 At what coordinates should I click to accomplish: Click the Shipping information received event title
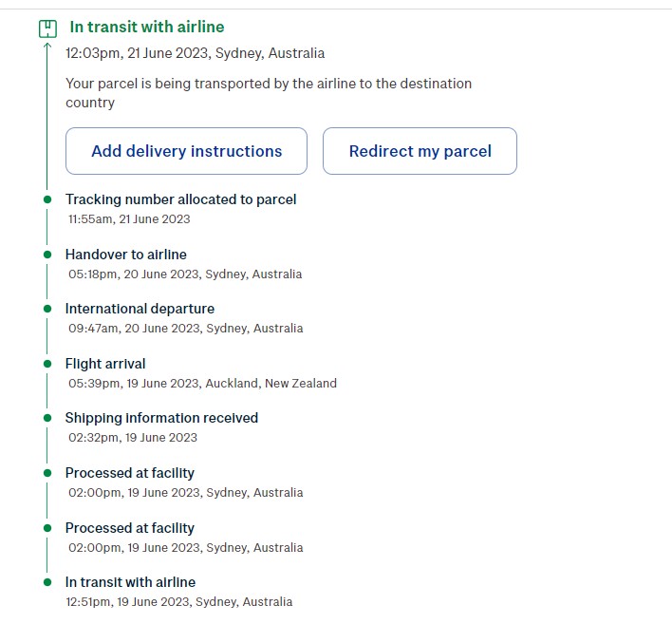tap(161, 418)
